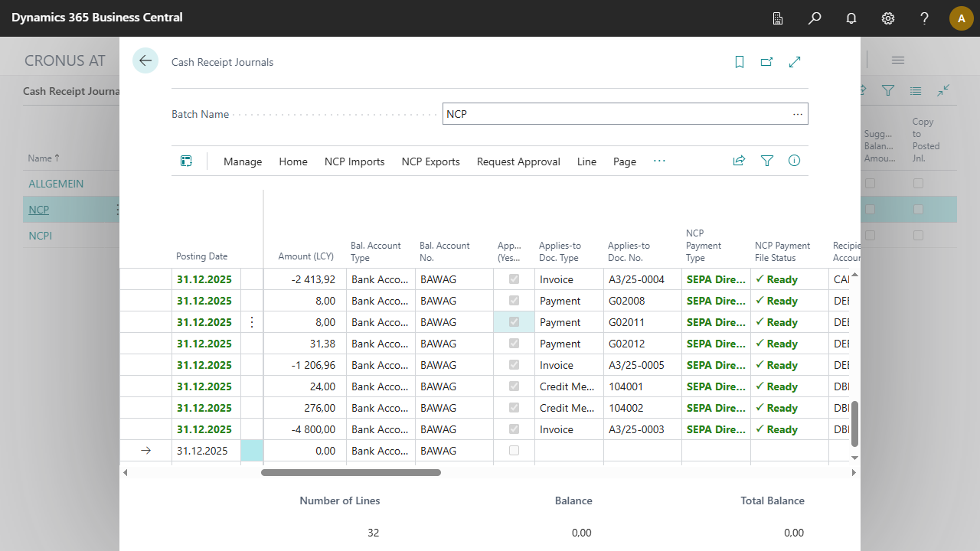Open the Manage menu

[243, 161]
